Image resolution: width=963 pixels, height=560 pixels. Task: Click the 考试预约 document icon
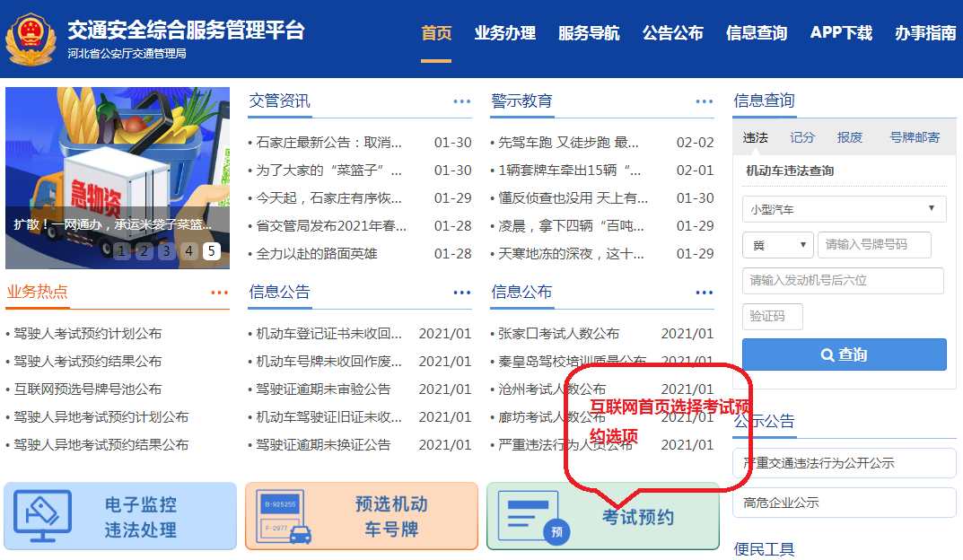(533, 518)
